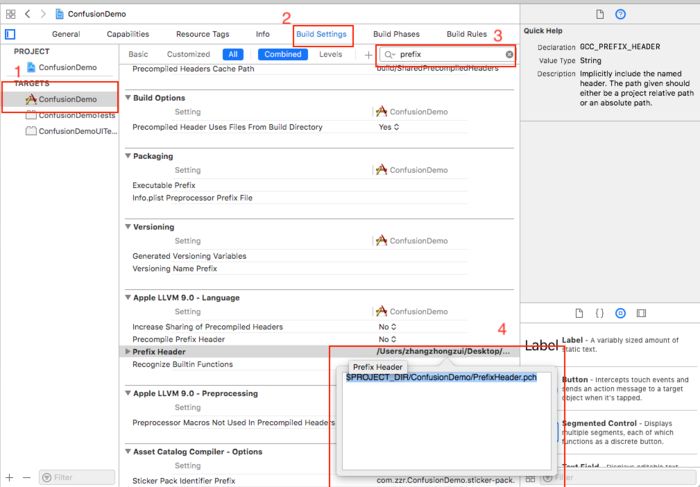The width and height of the screenshot is (700, 487).
Task: Click the PrefixHeader.pch path text in popup
Action: (x=441, y=377)
